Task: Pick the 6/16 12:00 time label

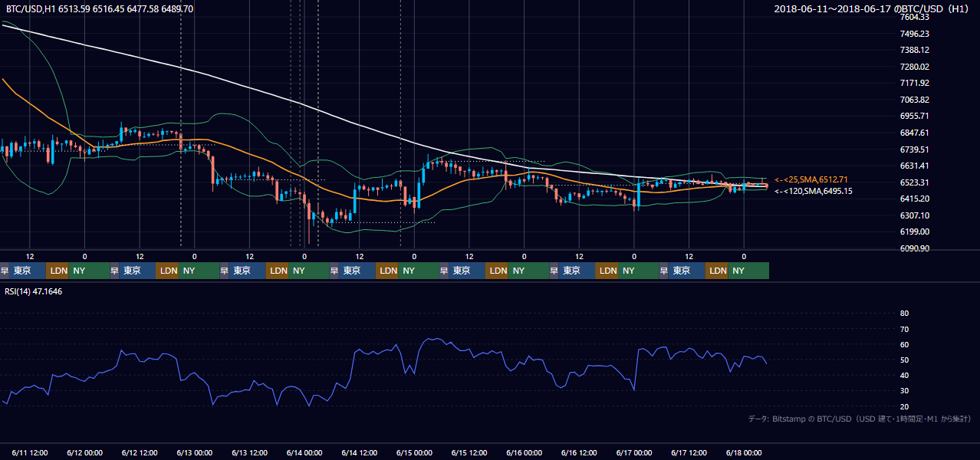Action: pos(580,453)
